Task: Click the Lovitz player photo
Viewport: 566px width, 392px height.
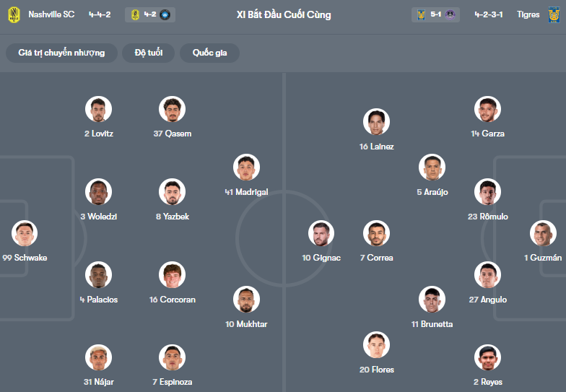Action: tap(98, 109)
